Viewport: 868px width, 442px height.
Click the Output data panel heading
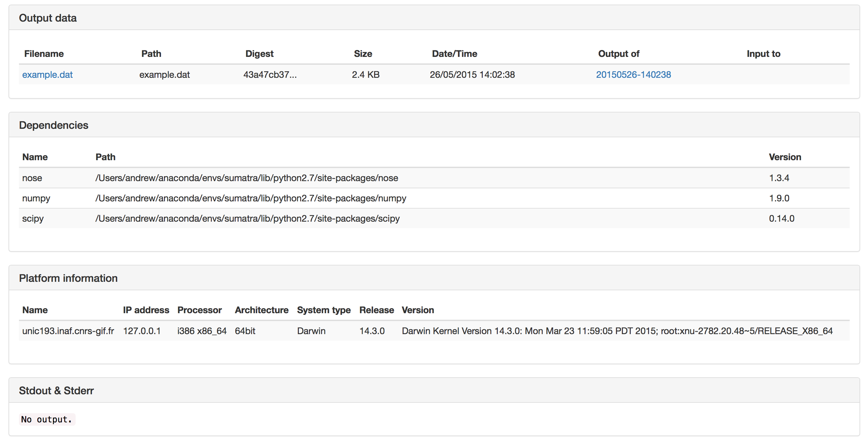tap(48, 18)
